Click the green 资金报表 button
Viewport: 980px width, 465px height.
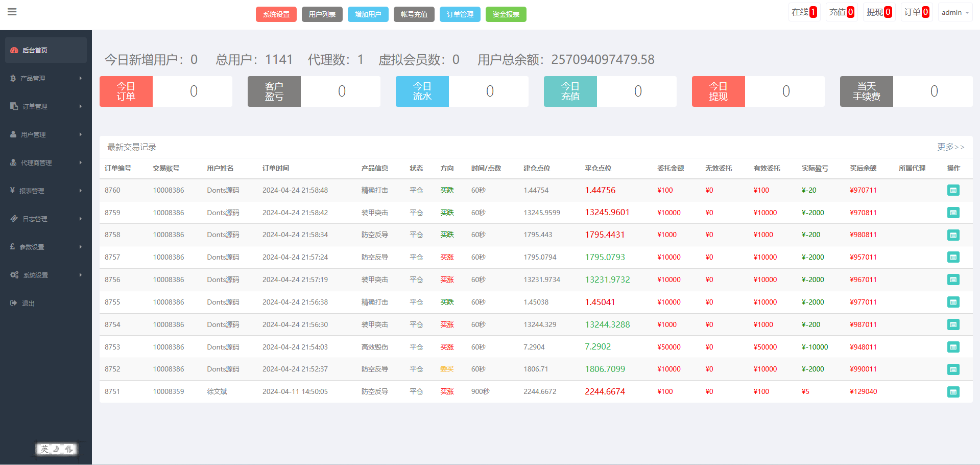click(506, 14)
